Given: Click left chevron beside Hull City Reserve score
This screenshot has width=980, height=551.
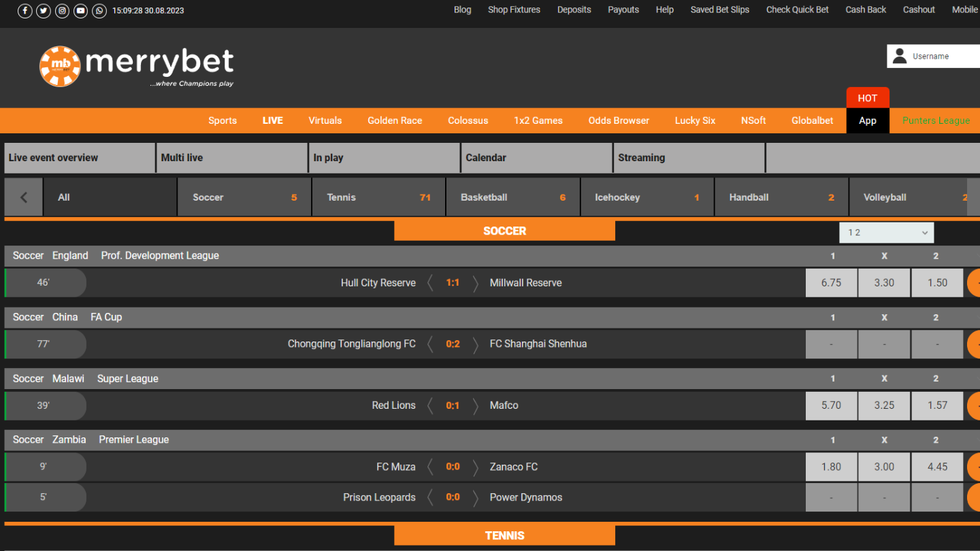Looking at the screenshot, I should point(430,283).
